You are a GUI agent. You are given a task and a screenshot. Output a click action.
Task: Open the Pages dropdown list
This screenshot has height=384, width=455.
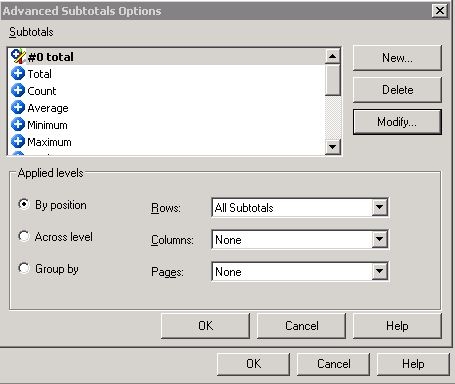tap(300, 271)
